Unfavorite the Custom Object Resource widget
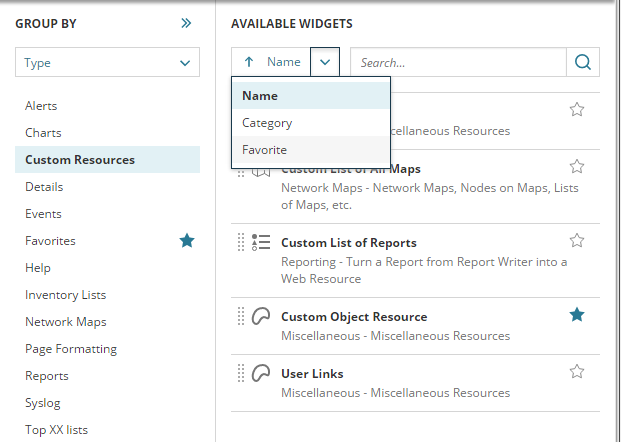621x442 pixels. click(x=577, y=315)
